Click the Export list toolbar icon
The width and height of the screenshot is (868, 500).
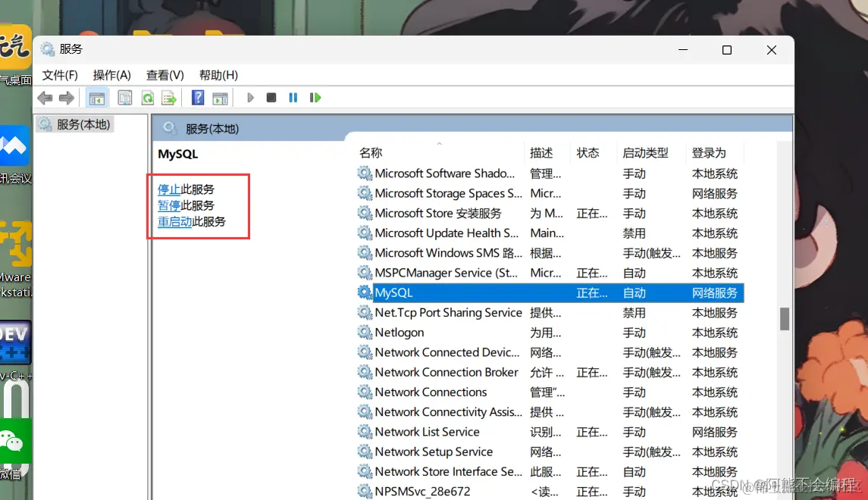click(x=169, y=98)
